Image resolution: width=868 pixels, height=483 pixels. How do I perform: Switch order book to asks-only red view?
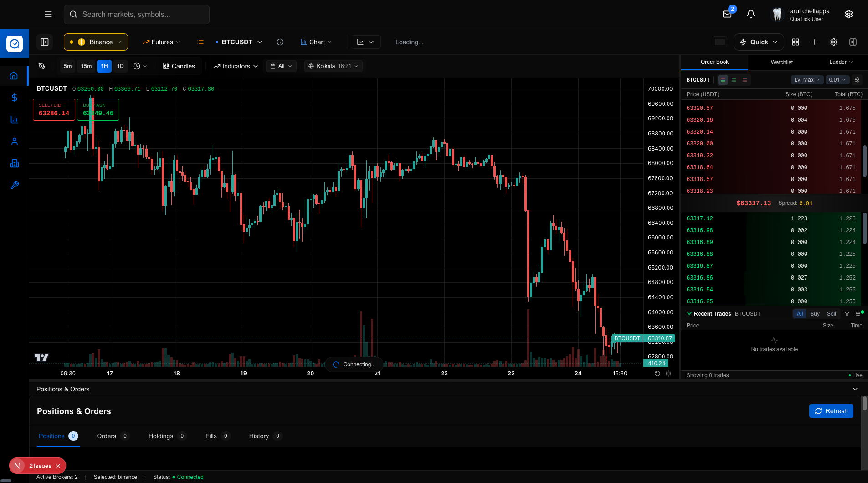click(745, 79)
